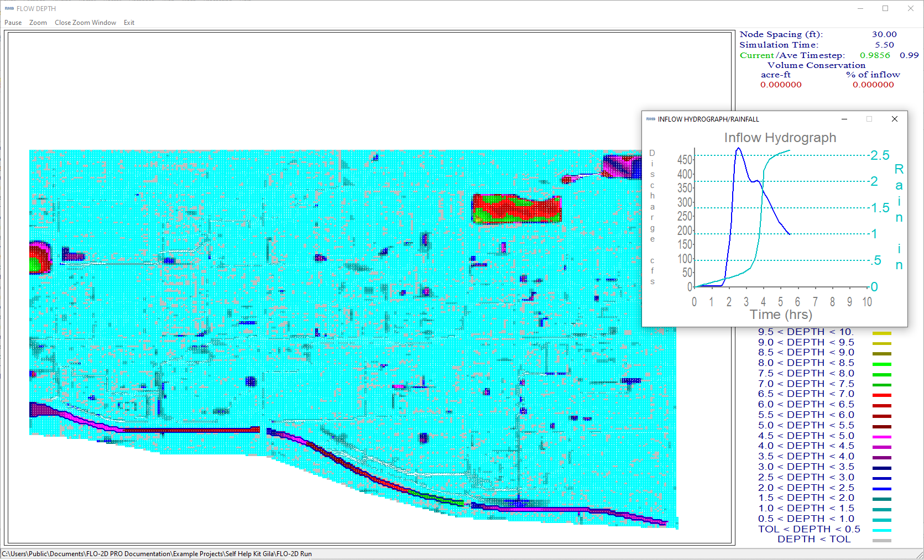This screenshot has width=924, height=560.
Task: Click the yellow 9.5 < DEPTH < 10 swatch
Action: click(x=881, y=333)
